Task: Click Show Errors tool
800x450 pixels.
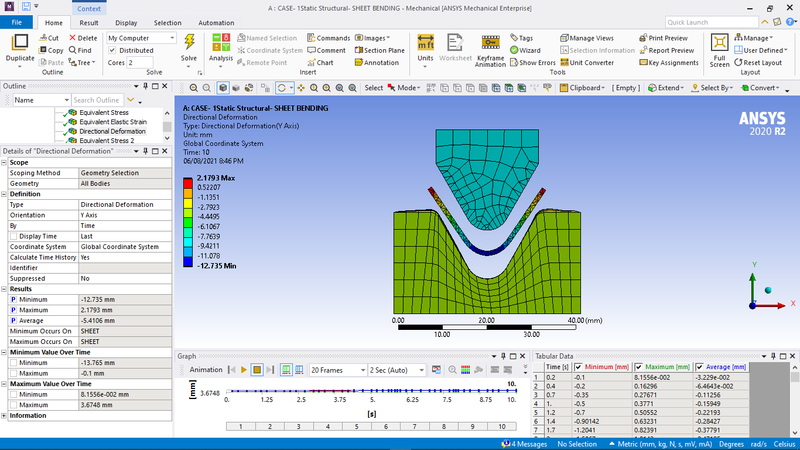Action: (x=533, y=62)
